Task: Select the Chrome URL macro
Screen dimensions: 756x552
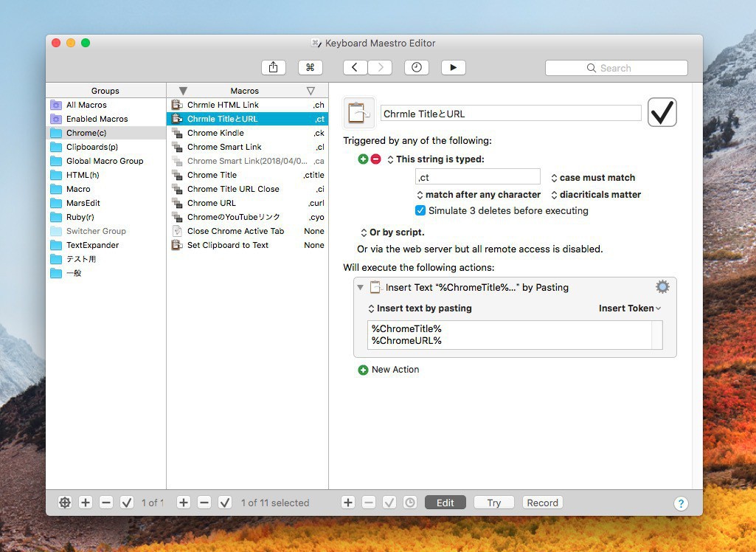Action: tap(212, 203)
